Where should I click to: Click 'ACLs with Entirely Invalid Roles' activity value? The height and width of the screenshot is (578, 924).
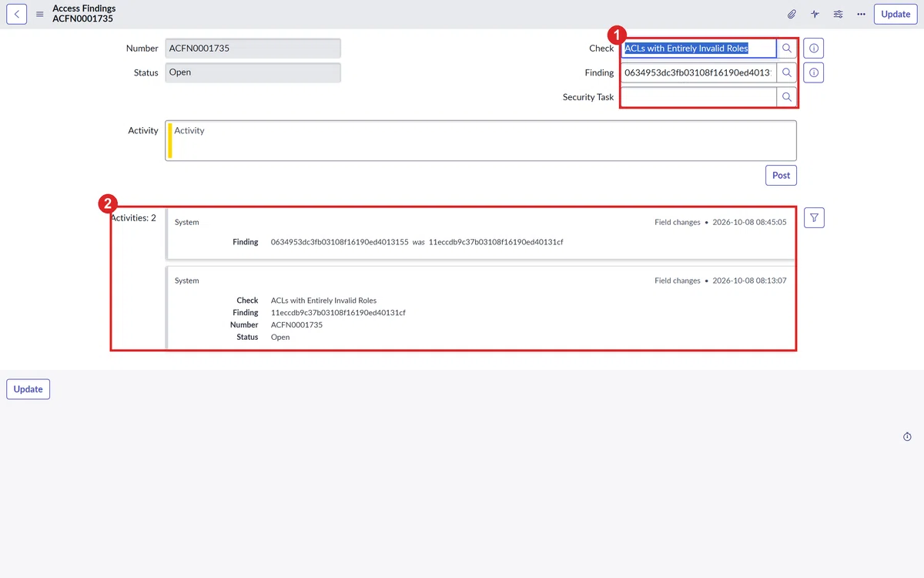pyautogui.click(x=323, y=301)
